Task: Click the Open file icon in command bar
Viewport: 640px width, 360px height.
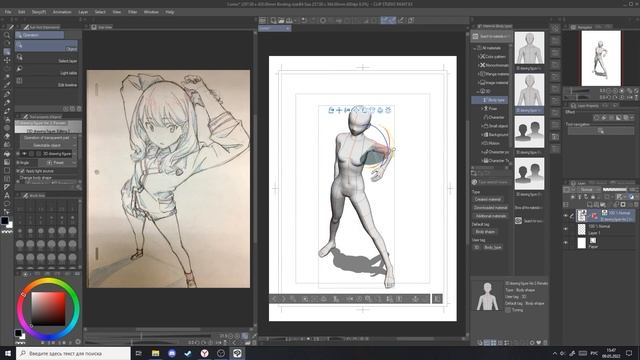Action: coord(281,20)
